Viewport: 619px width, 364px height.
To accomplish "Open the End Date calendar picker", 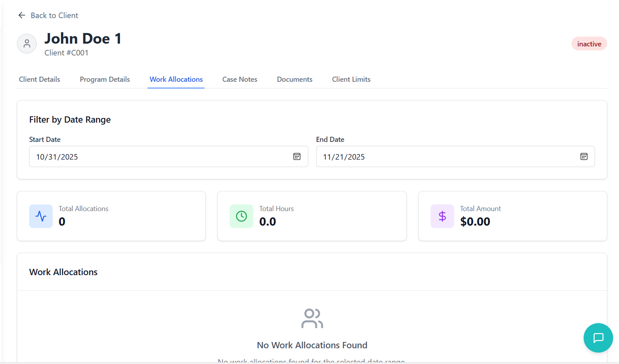I will point(584,156).
